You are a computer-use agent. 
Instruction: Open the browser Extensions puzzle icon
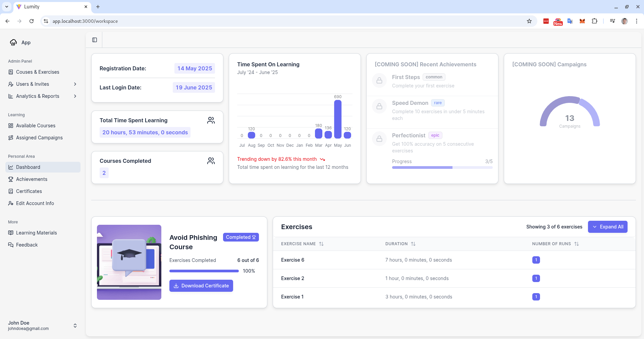(x=594, y=21)
